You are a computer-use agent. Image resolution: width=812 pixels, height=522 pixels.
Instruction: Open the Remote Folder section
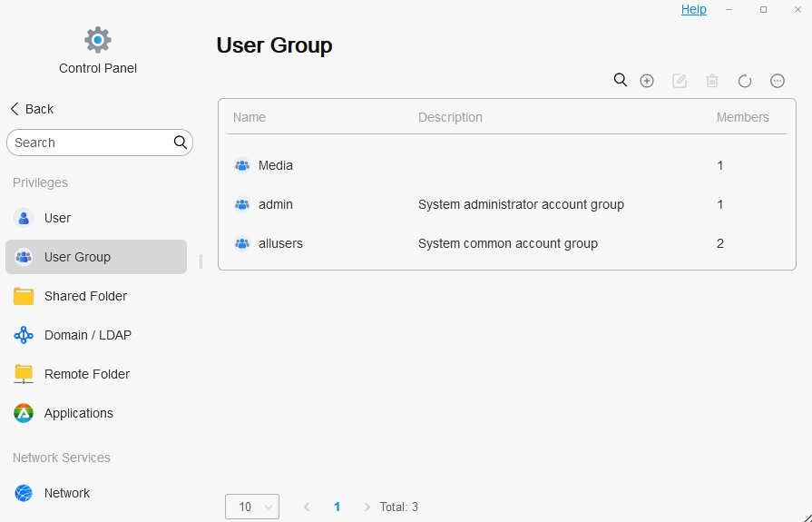[x=86, y=374]
